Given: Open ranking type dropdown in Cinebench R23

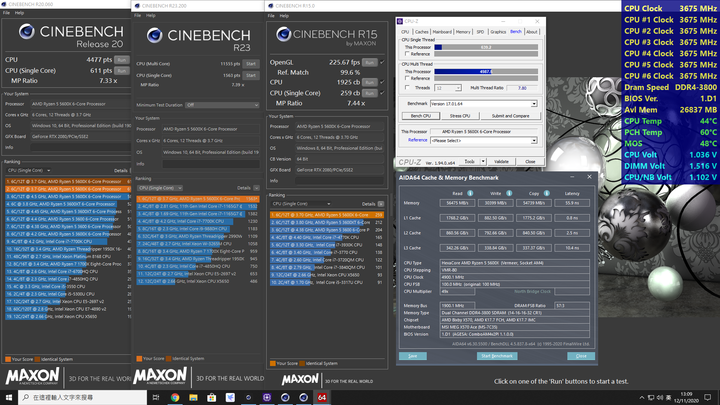Looking at the screenshot, I should click(x=160, y=188).
